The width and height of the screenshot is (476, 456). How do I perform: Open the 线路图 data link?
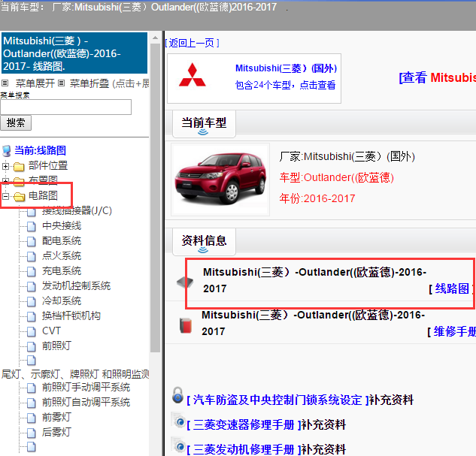tap(452, 288)
